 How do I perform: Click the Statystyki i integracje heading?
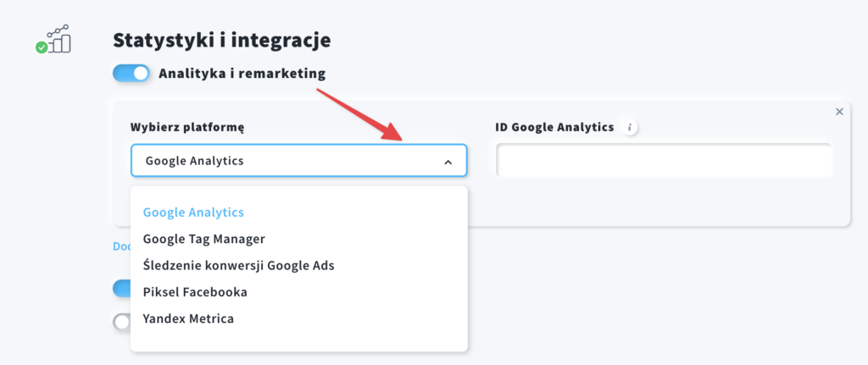(x=222, y=41)
